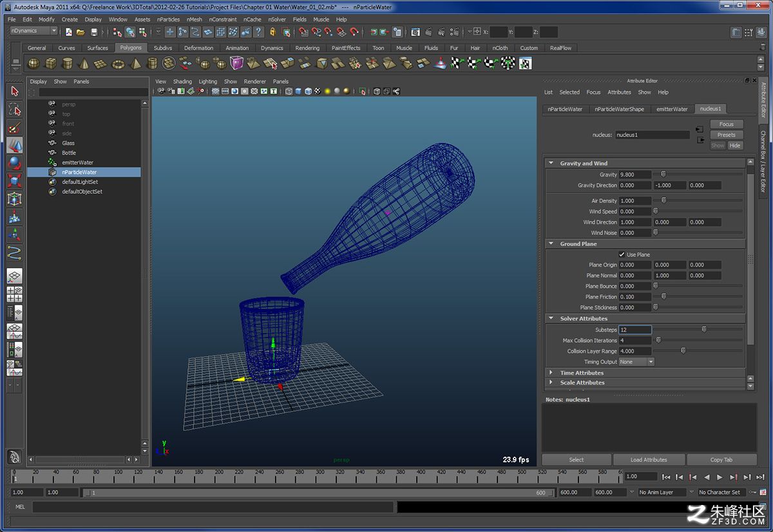The image size is (773, 532).
Task: Expand the Time Attributes section
Action: pyautogui.click(x=551, y=373)
